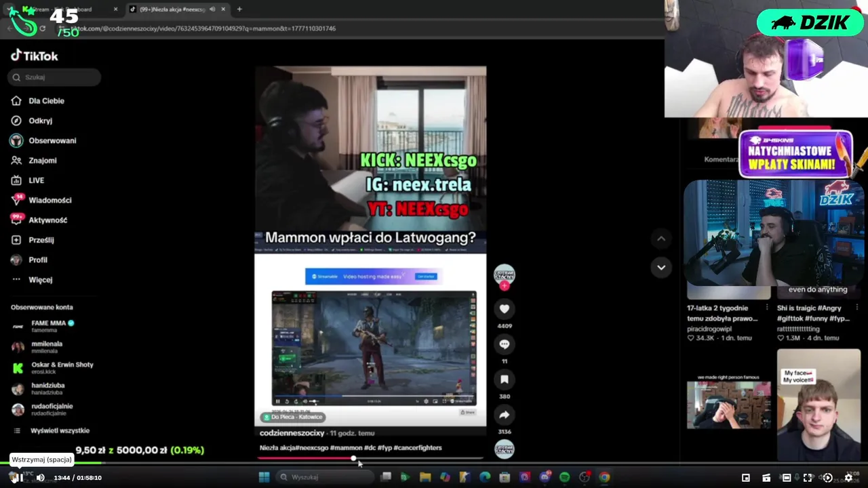Open the Dla Ciebie feed in TikTok sidebar
This screenshot has width=868, height=488.
click(x=38, y=100)
